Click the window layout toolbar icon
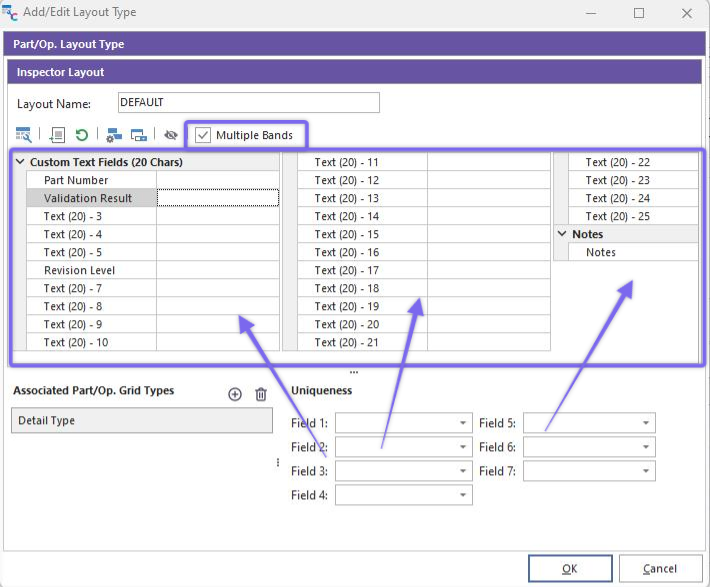This screenshot has height=587, width=710. coord(139,135)
